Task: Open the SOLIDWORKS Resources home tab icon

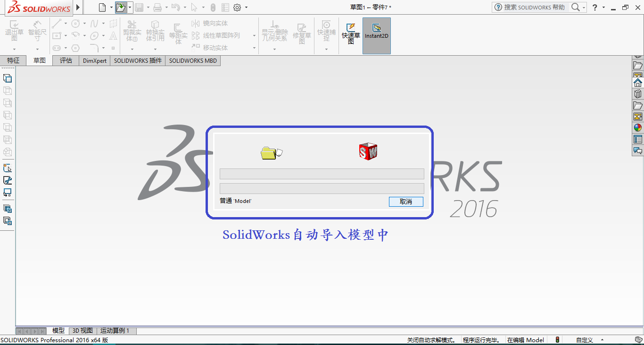Action: pyautogui.click(x=638, y=82)
